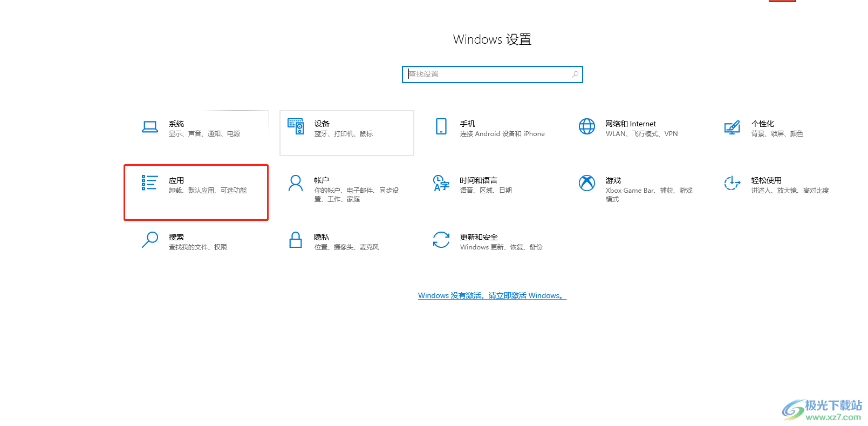868x426 pixels.
Task: Click text 位置、摄像头、麦克风
Action: (347, 247)
